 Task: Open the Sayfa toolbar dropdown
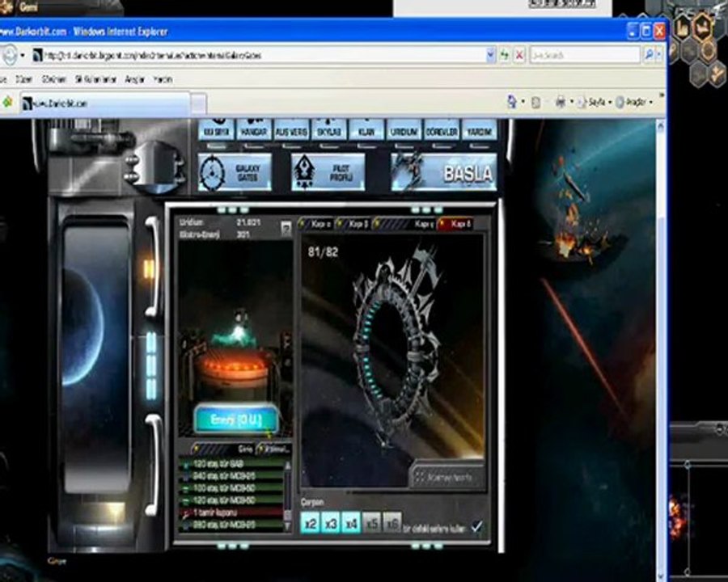coord(594,102)
